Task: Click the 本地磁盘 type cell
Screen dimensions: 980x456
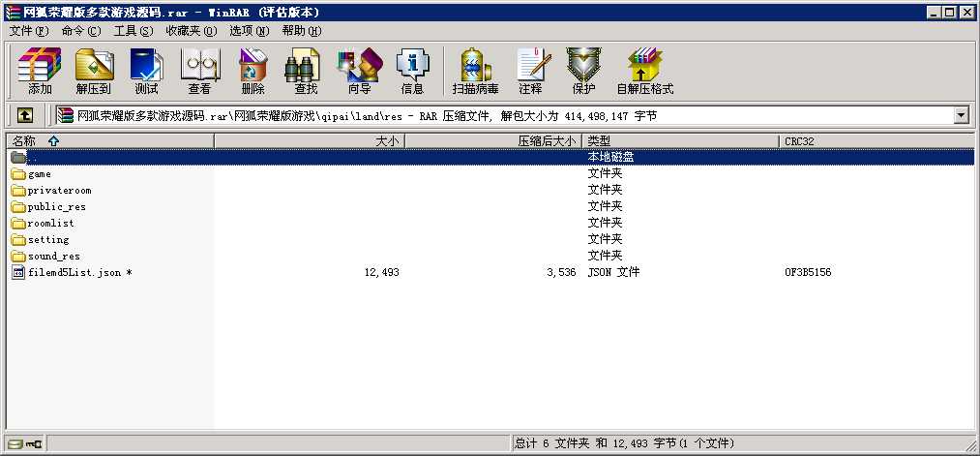Action: point(610,157)
